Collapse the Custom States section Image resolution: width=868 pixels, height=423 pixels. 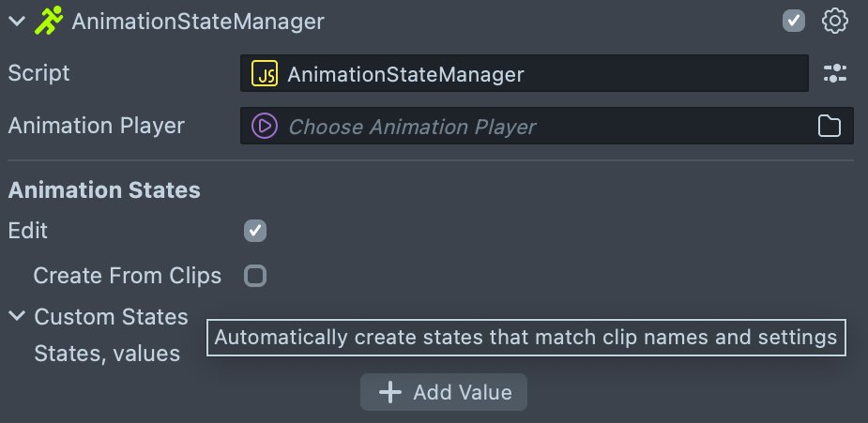(x=17, y=317)
